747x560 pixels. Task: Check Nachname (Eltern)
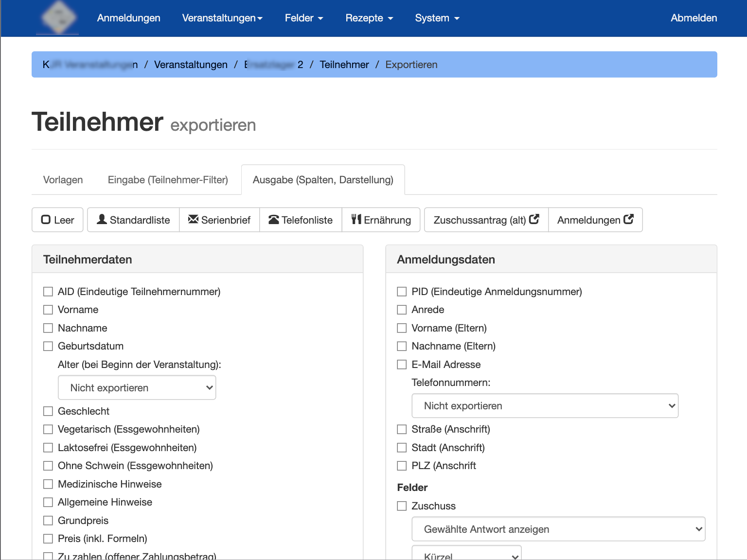point(402,346)
